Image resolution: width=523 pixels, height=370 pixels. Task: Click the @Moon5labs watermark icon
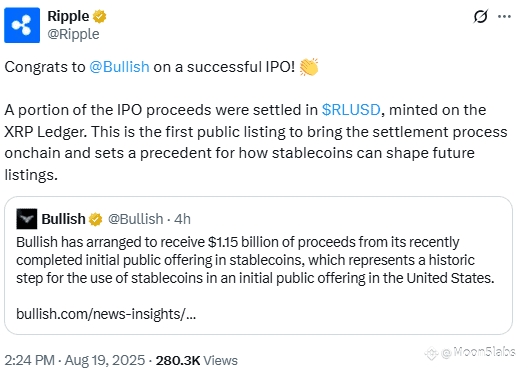(432, 353)
